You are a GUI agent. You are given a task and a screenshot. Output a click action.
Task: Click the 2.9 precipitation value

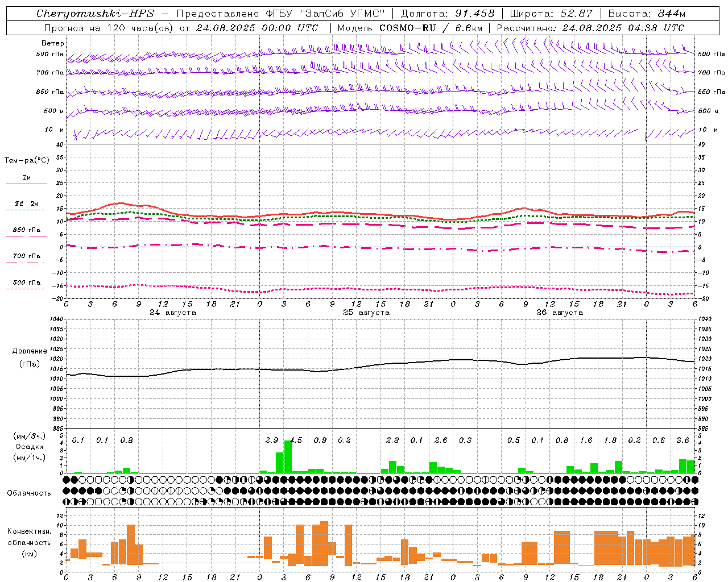[x=272, y=440]
